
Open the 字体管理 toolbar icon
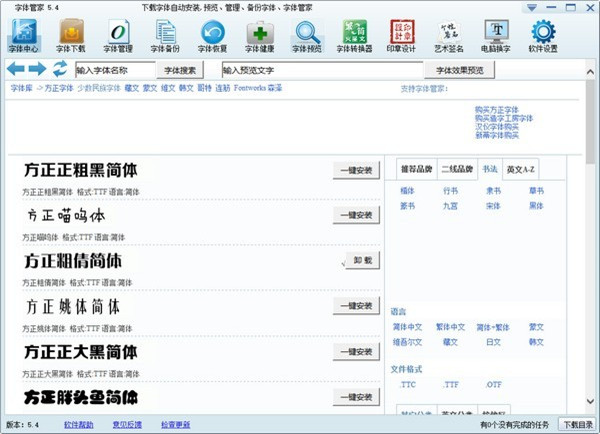pyautogui.click(x=118, y=36)
